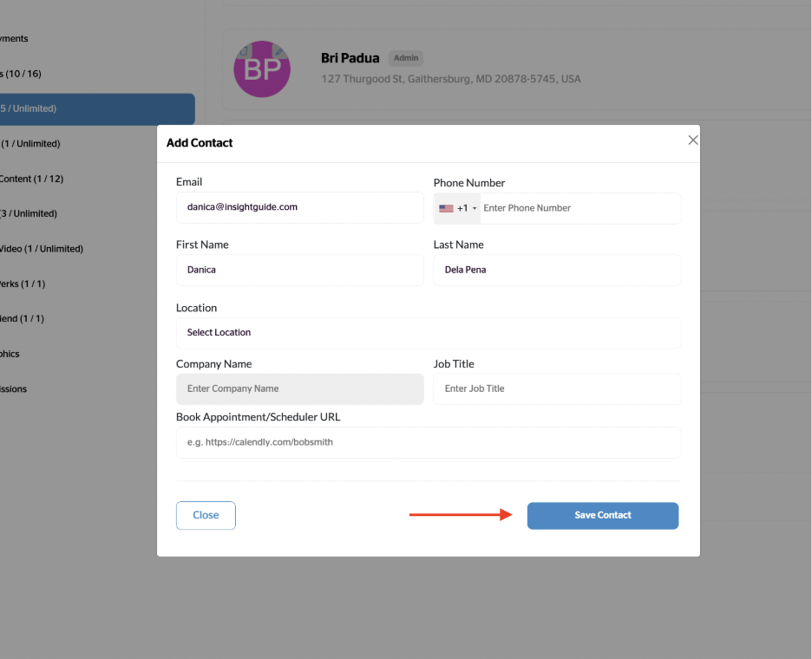Image resolution: width=812 pixels, height=659 pixels.
Task: Click the BP avatar circle
Action: click(262, 69)
